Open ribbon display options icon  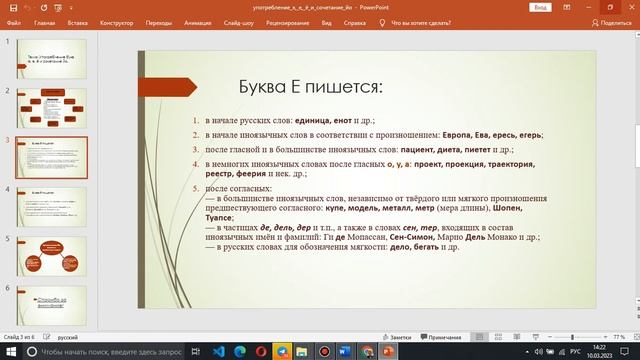point(567,7)
